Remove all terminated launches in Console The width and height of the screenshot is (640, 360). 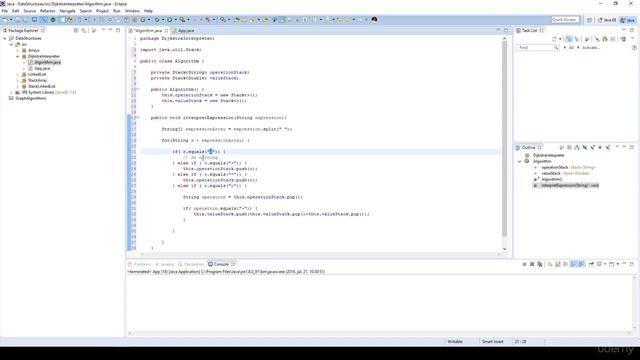pos(540,264)
